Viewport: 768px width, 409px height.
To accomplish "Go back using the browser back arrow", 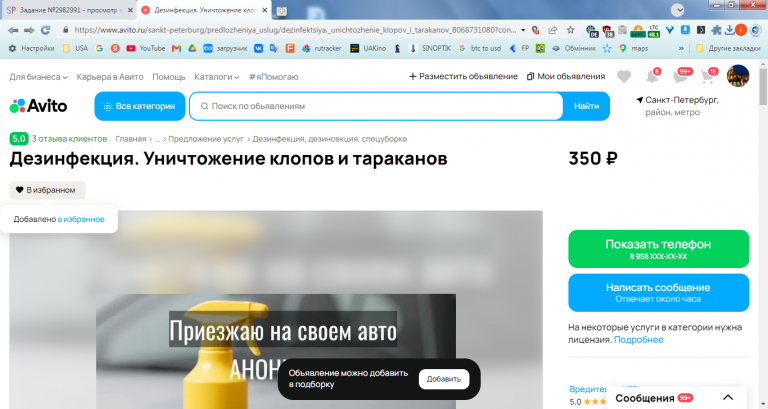I will [13, 30].
